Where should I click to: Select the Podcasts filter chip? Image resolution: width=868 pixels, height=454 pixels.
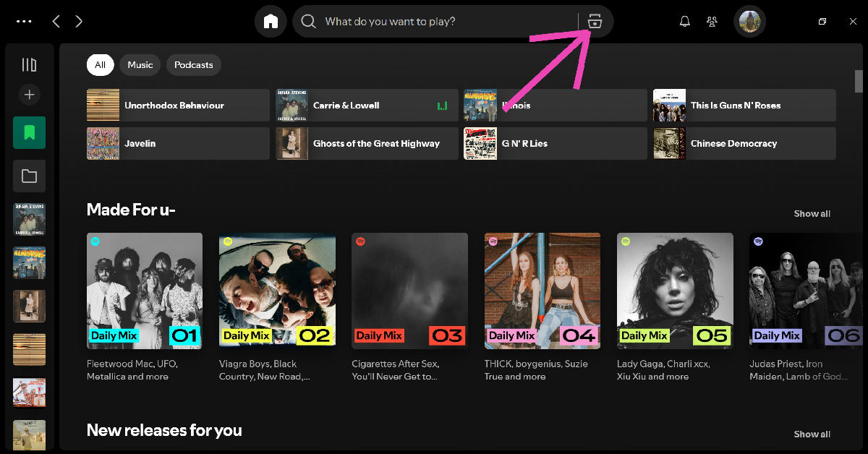coord(194,65)
